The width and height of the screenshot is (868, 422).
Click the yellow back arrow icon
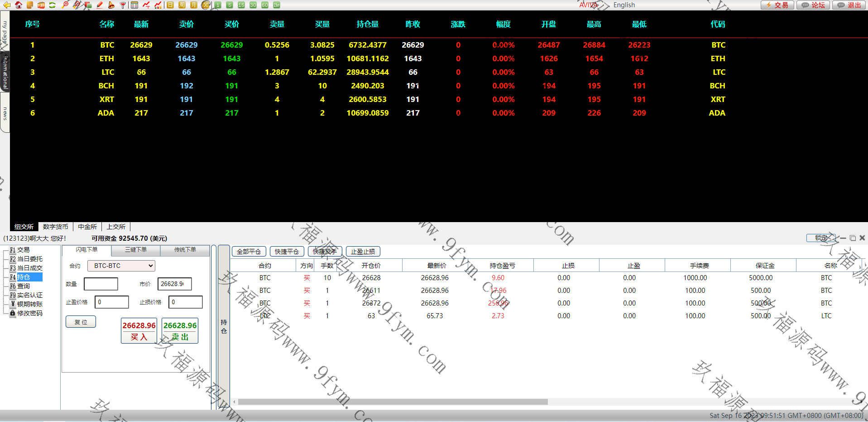pos(7,5)
